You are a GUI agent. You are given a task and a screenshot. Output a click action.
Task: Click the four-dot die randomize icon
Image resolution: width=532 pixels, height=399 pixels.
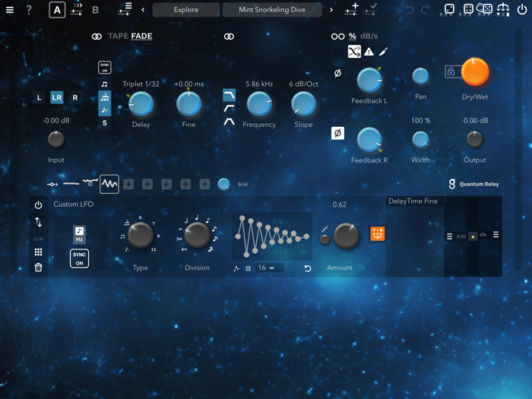pyautogui.click(x=468, y=9)
